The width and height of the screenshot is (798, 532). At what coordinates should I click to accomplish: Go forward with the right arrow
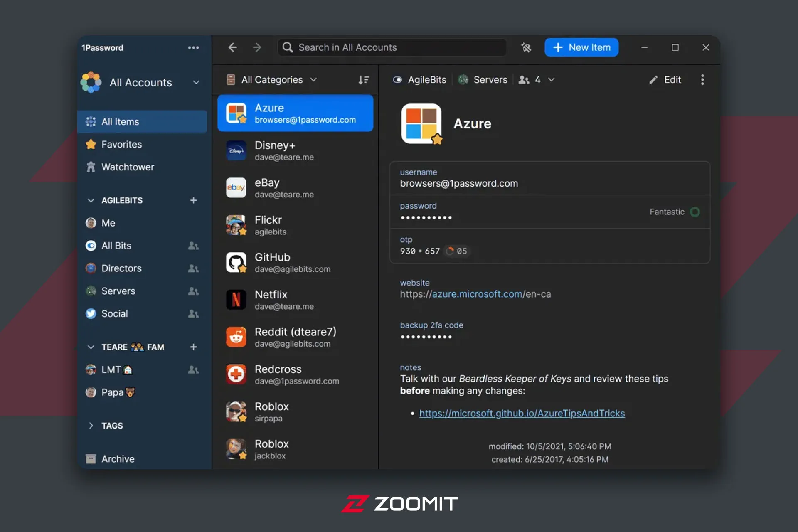[x=257, y=47]
